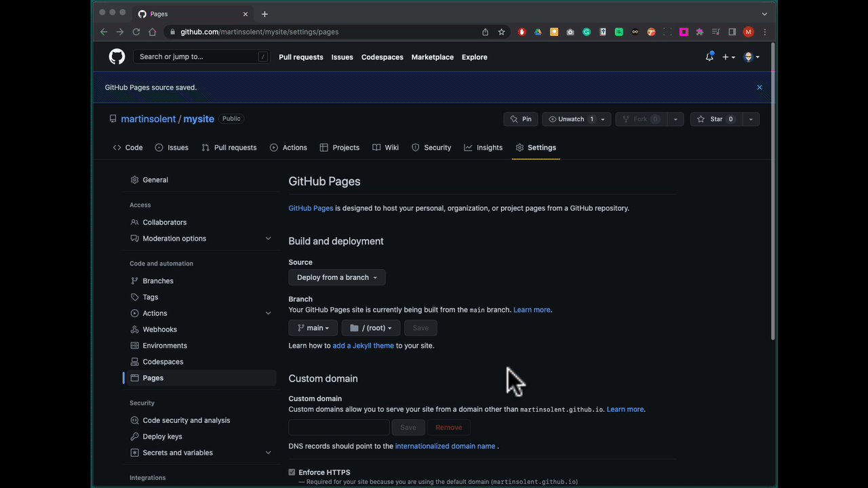Viewport: 868px width, 488px height.
Task: Click the browser reload icon
Action: 136,32
